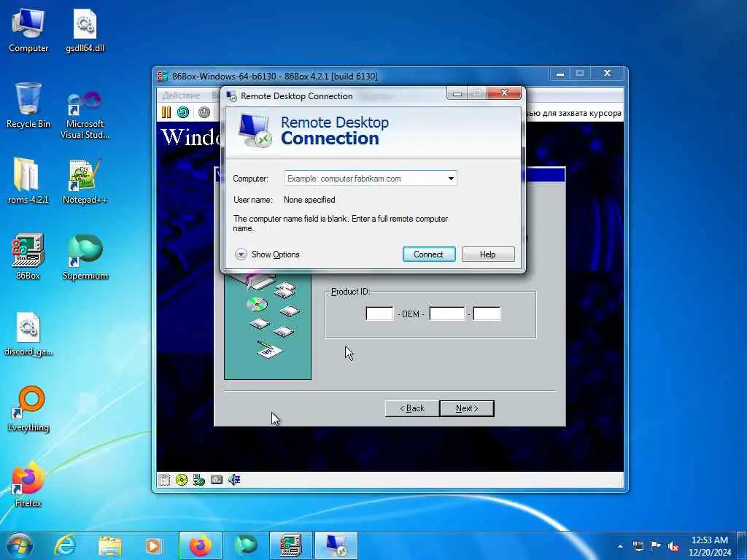Screen dimensions: 747x560
Task: Click the gray power button icon in 86Box toolbar
Action: pyautogui.click(x=204, y=112)
